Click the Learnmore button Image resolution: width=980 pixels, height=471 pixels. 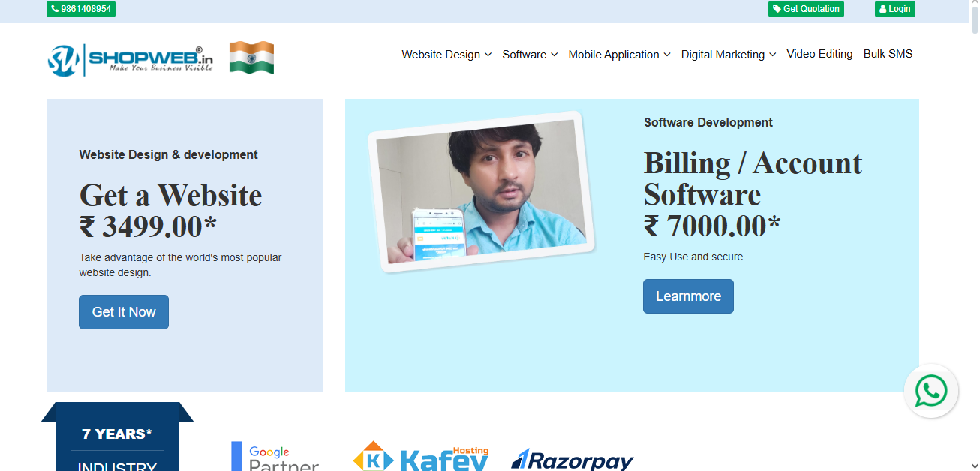click(x=688, y=296)
